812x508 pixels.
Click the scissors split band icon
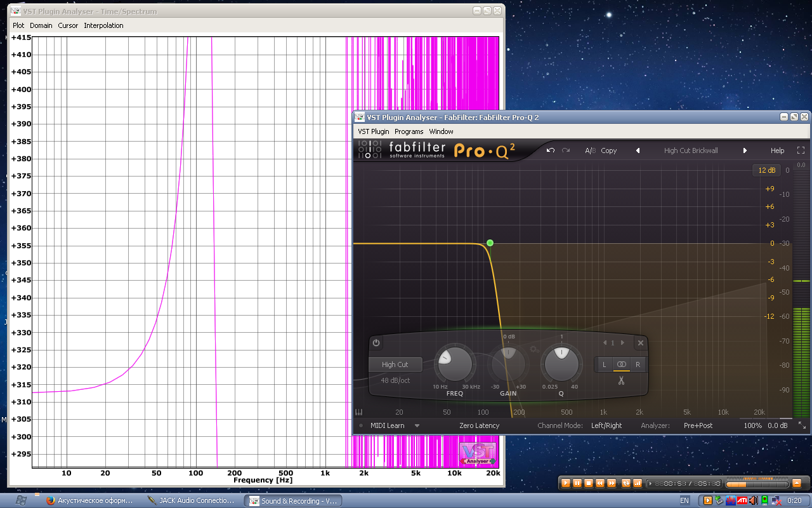[621, 381]
